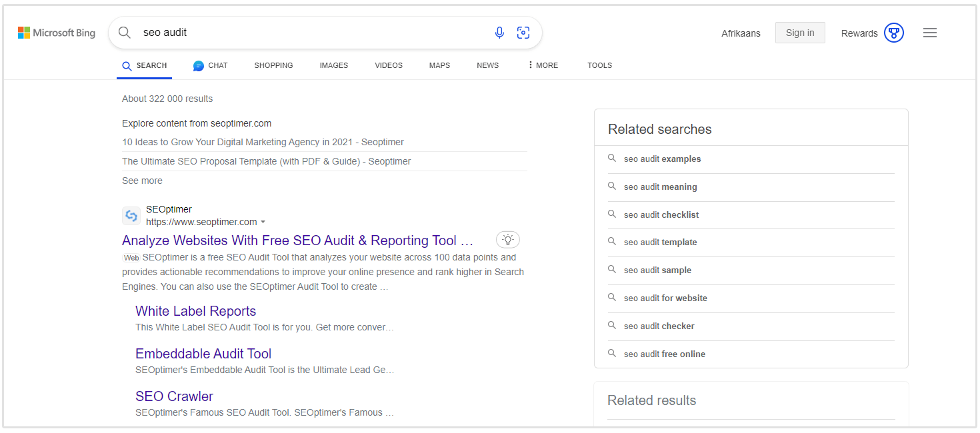This screenshot has height=433, width=980.
Task: Open visual search camera icon
Action: pos(523,33)
